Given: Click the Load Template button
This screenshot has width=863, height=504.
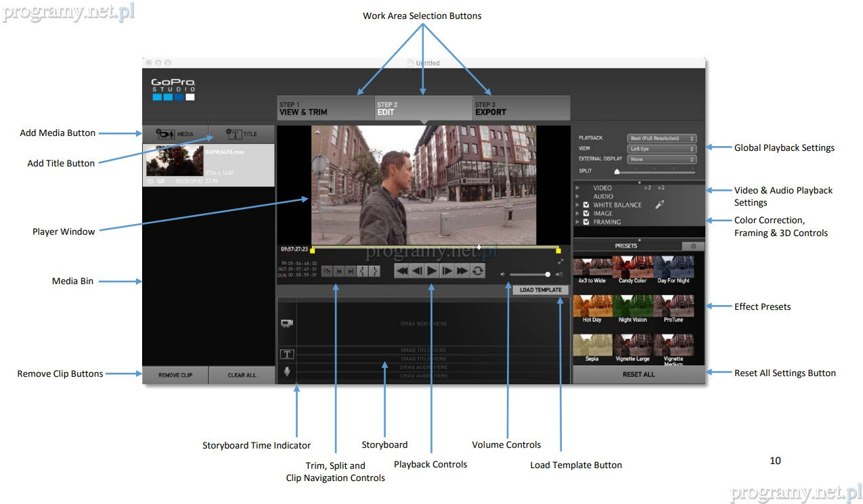Looking at the screenshot, I should pyautogui.click(x=540, y=290).
